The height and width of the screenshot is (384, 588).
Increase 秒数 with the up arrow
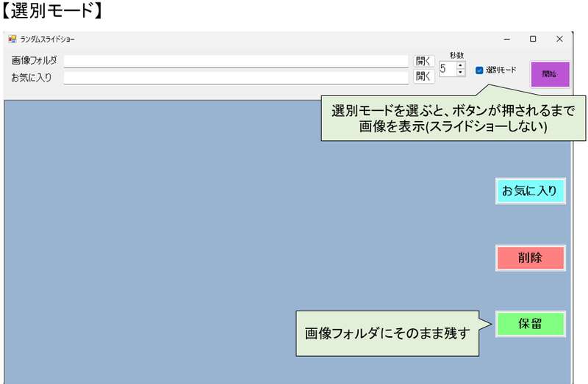click(461, 65)
